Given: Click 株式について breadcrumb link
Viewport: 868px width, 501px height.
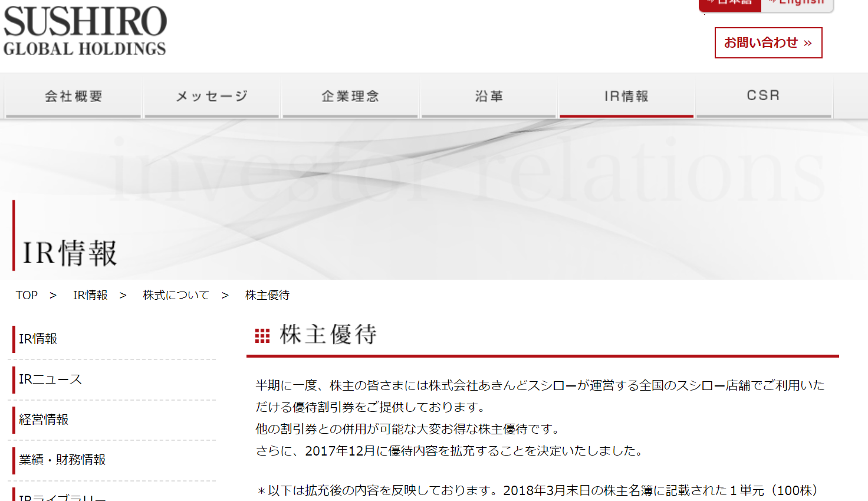Looking at the screenshot, I should coord(176,295).
